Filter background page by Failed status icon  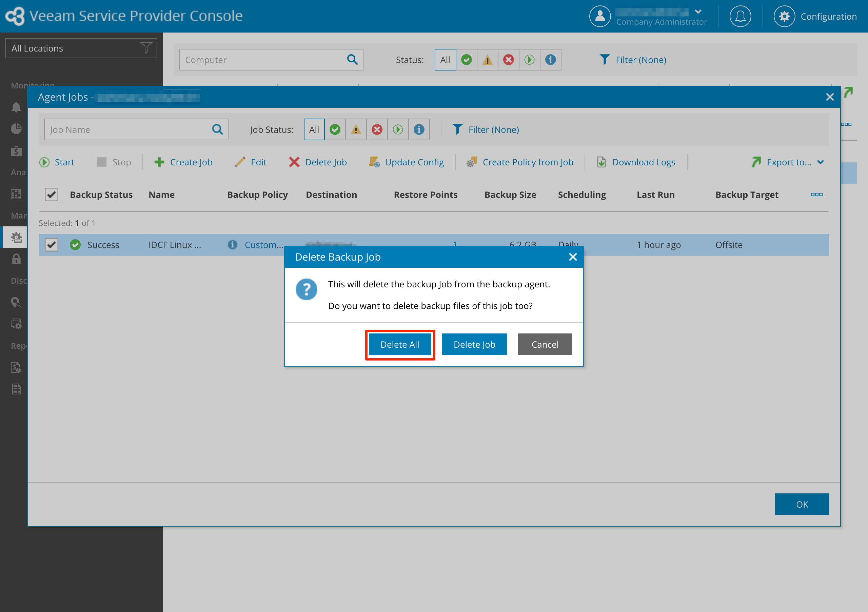tap(509, 60)
